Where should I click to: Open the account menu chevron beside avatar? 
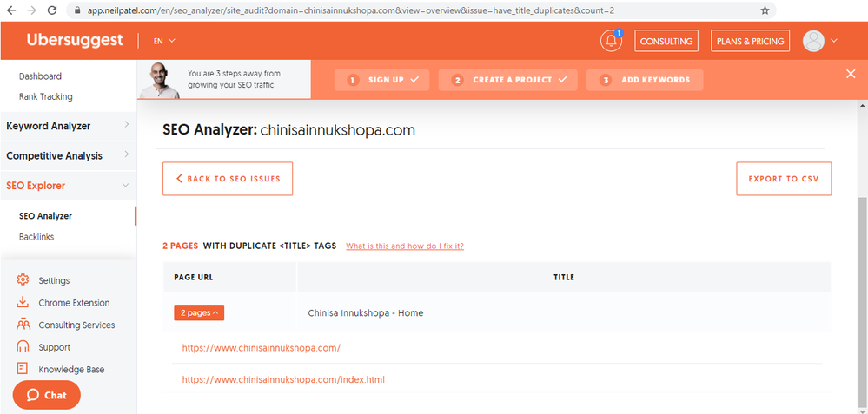833,41
